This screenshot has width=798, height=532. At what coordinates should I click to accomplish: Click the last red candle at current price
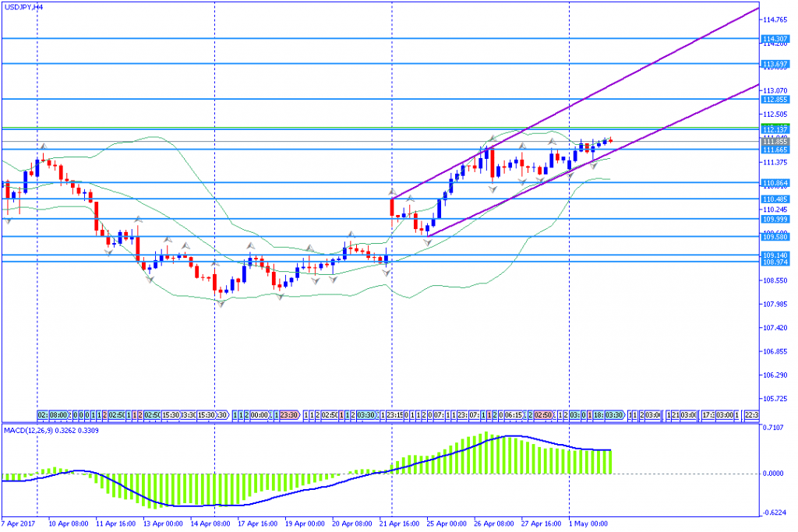(x=611, y=140)
